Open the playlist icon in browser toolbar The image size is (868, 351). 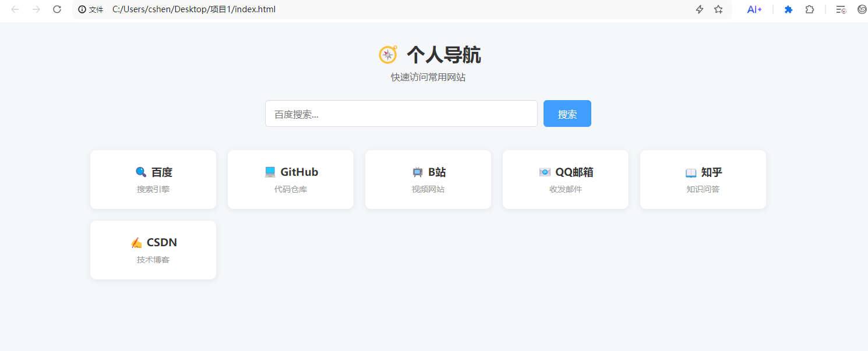[x=841, y=9]
